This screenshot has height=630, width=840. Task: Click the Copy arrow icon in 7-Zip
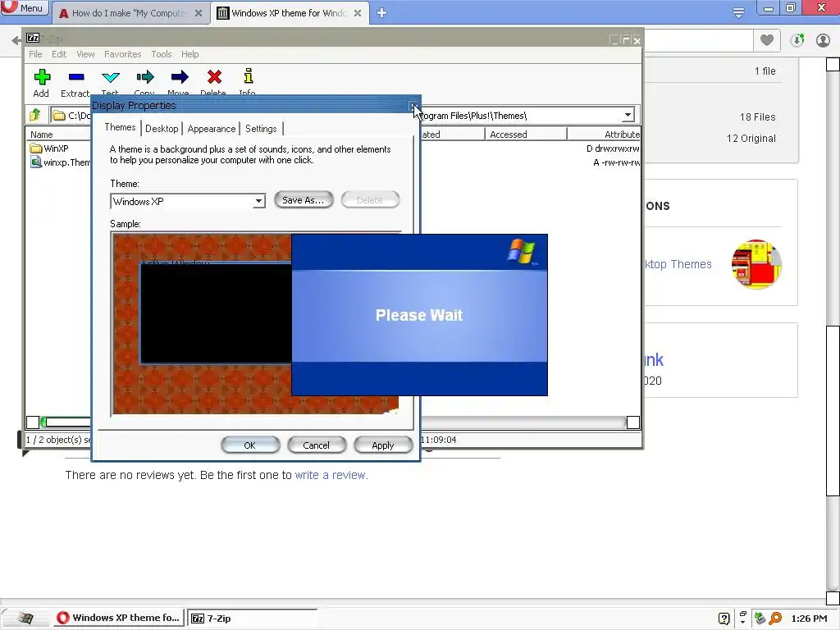(x=144, y=77)
